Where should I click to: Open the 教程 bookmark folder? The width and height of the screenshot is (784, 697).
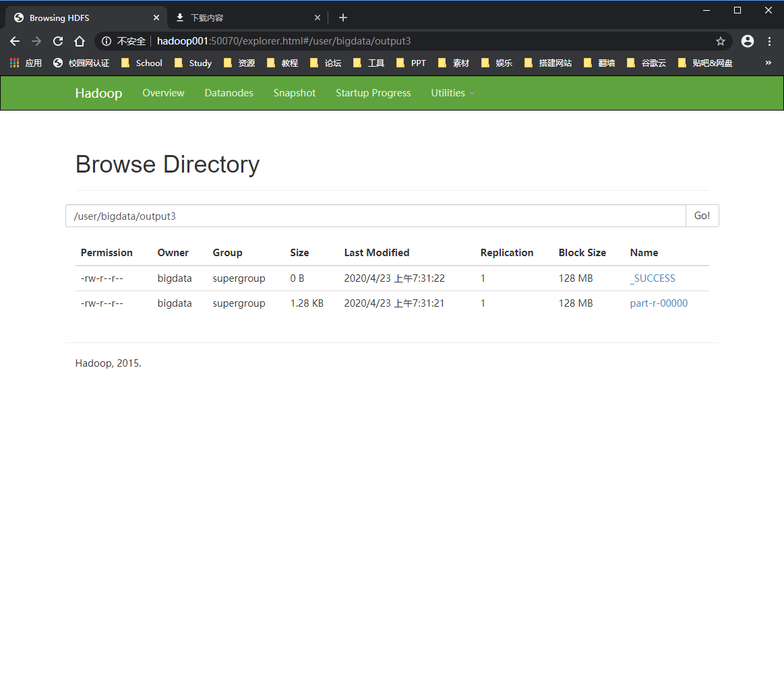(283, 63)
